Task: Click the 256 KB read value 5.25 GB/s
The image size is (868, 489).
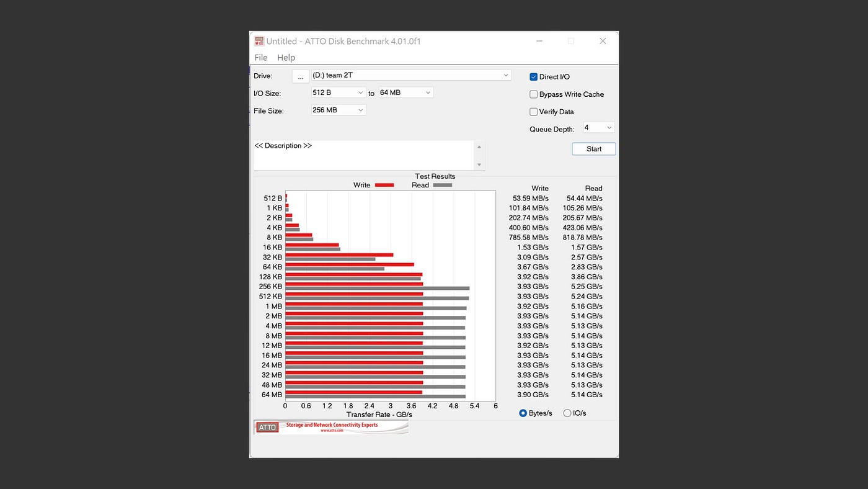Action: 587,287
